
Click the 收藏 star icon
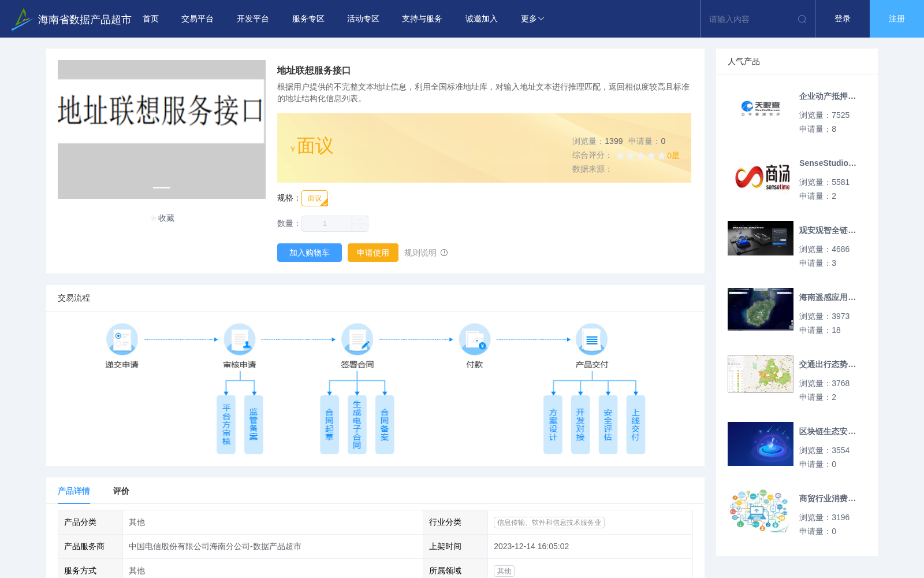click(154, 218)
